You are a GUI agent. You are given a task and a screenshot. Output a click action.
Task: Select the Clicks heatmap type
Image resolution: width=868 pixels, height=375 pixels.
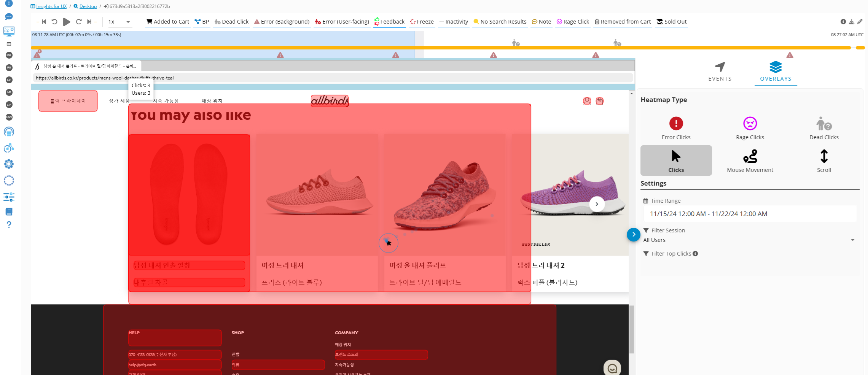point(676,160)
